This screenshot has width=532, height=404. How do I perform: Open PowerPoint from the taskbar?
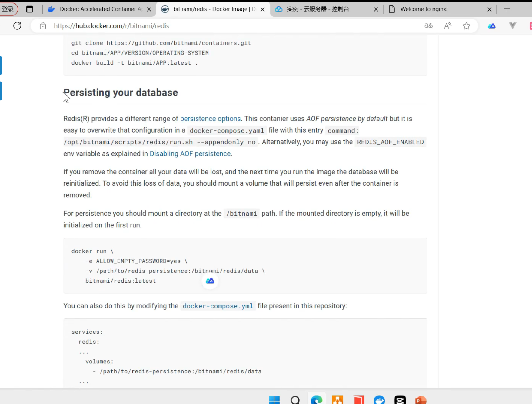coord(421,400)
